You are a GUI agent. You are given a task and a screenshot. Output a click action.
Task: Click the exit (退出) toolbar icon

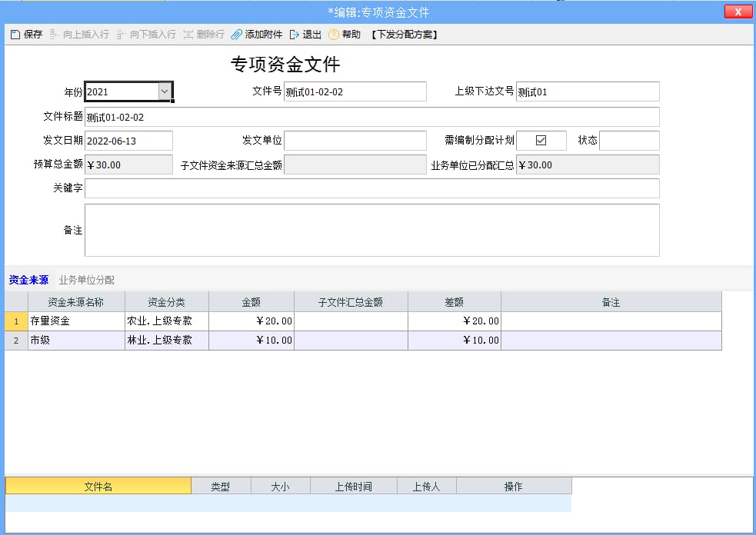[295, 35]
